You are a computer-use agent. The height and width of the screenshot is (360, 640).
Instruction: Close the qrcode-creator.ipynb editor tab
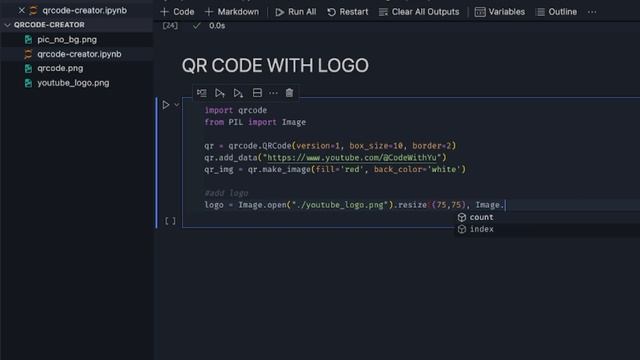coord(22,10)
